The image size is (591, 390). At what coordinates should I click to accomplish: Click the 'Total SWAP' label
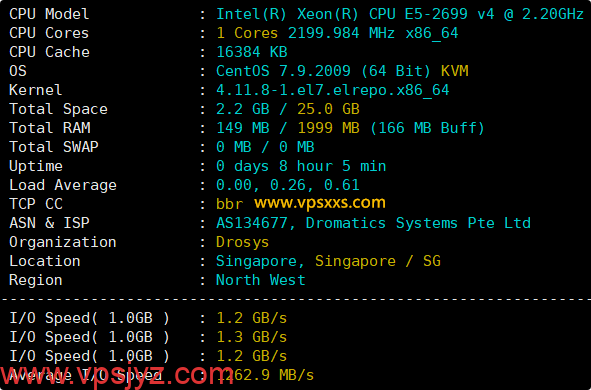point(54,147)
